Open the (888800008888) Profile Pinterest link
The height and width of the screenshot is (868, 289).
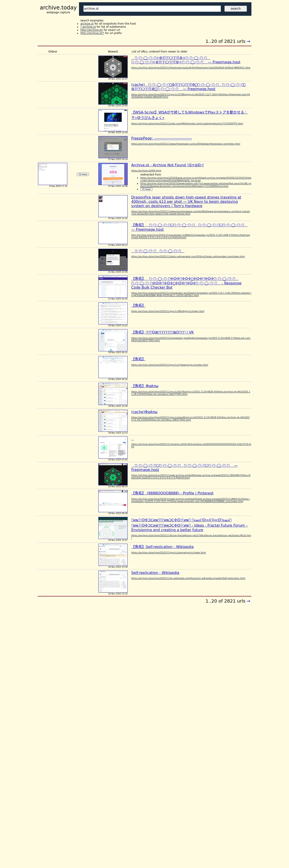pyautogui.click(x=172, y=493)
